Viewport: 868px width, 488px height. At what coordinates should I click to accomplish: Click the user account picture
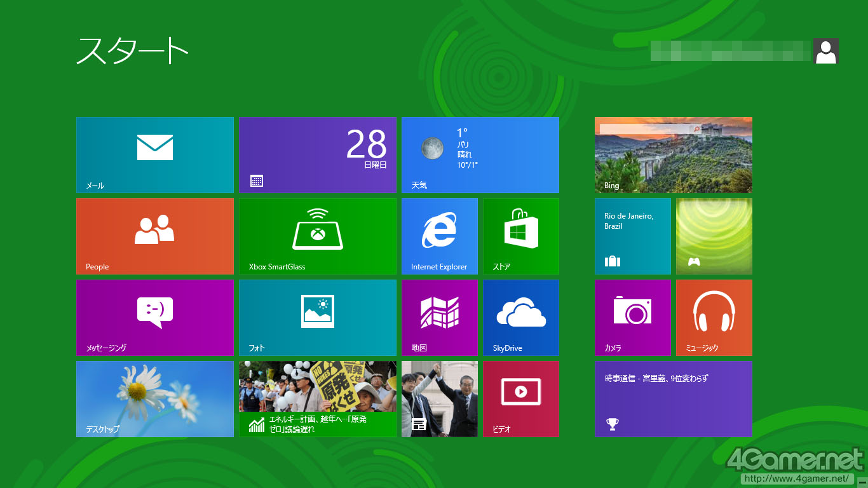826,51
